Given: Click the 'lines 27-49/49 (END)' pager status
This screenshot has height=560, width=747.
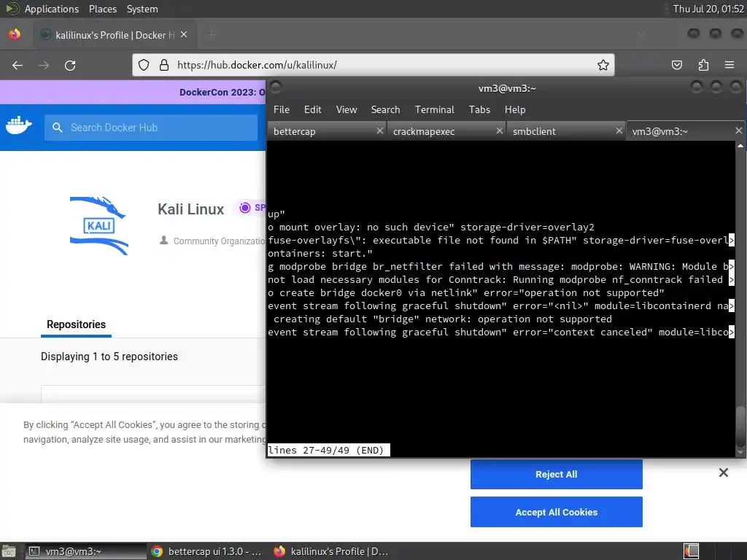Looking at the screenshot, I should coord(328,450).
